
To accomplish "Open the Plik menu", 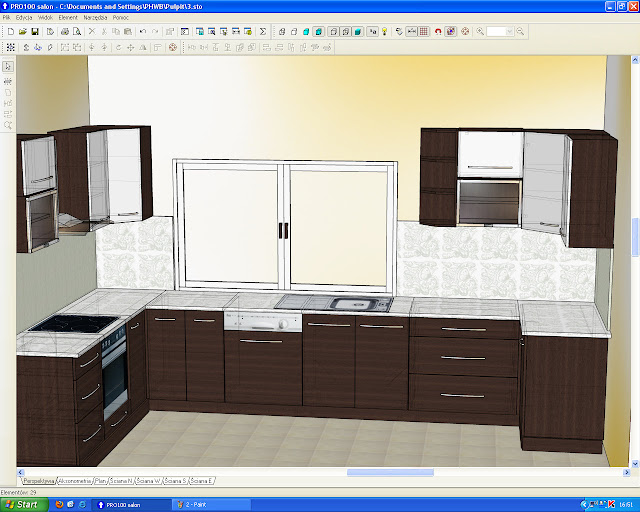I will click(6, 18).
